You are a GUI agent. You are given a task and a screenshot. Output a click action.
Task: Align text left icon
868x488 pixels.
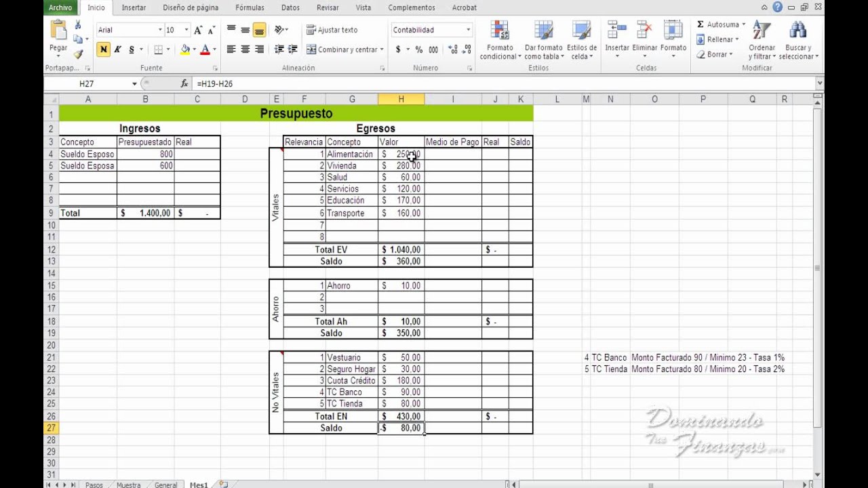tap(231, 49)
